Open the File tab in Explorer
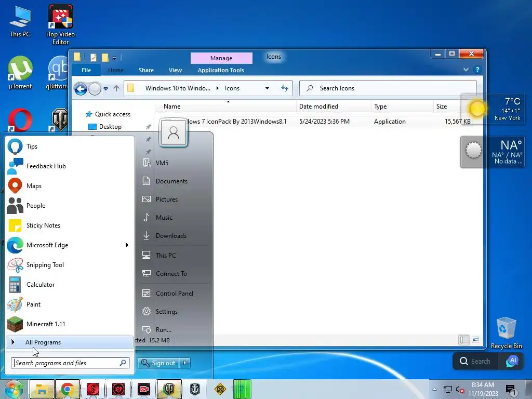 (86, 70)
